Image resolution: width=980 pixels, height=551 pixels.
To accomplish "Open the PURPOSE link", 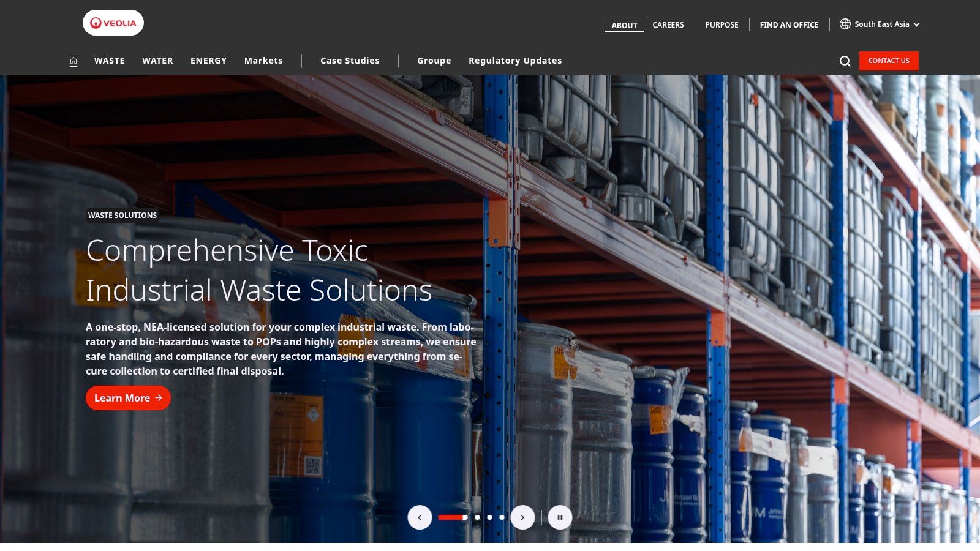I will pyautogui.click(x=722, y=24).
